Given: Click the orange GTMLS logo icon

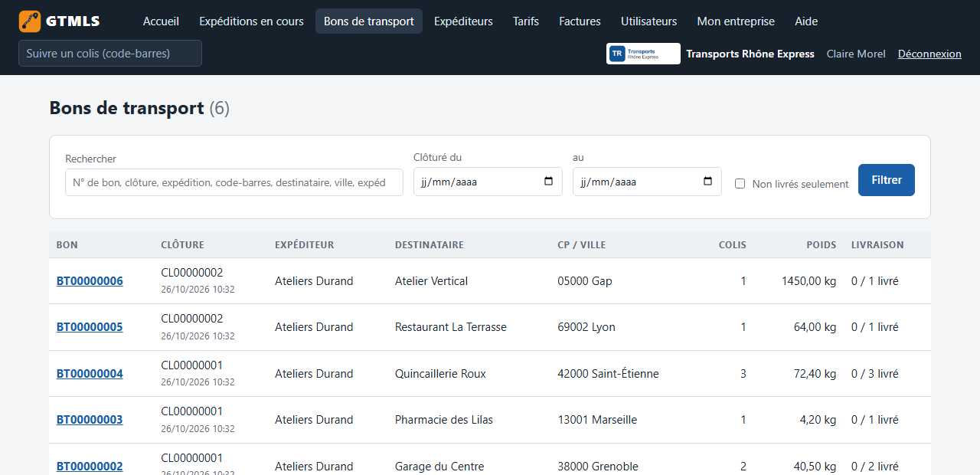Looking at the screenshot, I should 30,21.
